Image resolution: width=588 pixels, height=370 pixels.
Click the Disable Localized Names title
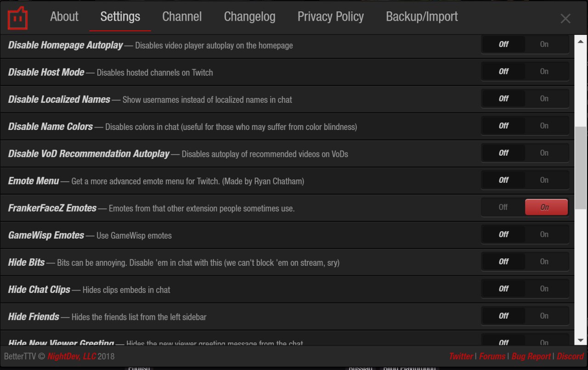coord(59,99)
